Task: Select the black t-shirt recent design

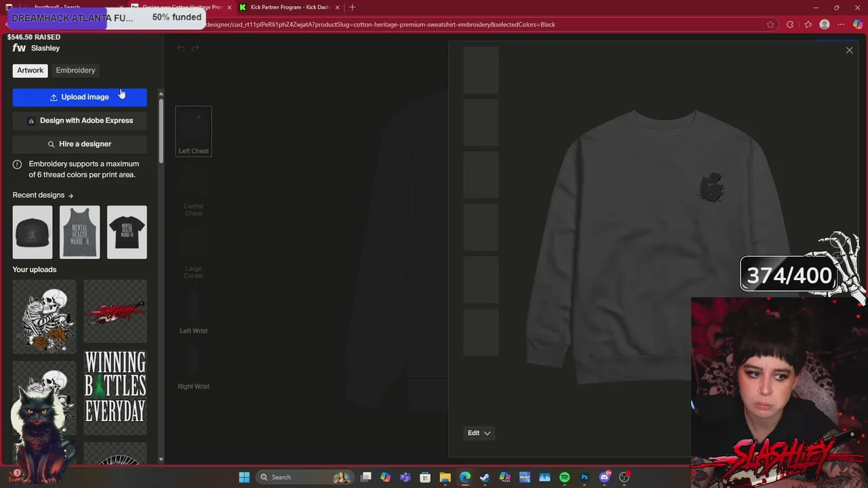Action: [127, 232]
